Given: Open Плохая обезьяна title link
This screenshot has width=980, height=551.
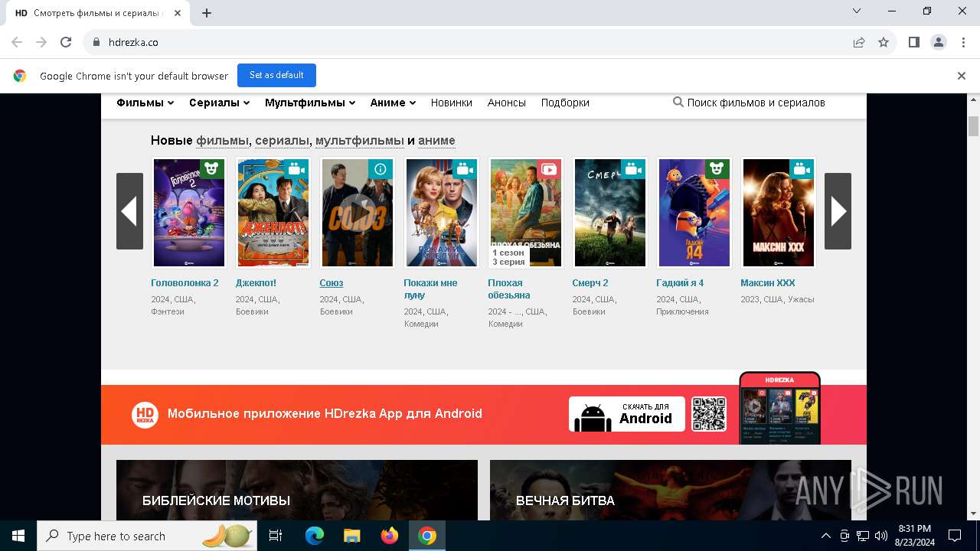Looking at the screenshot, I should [x=509, y=289].
